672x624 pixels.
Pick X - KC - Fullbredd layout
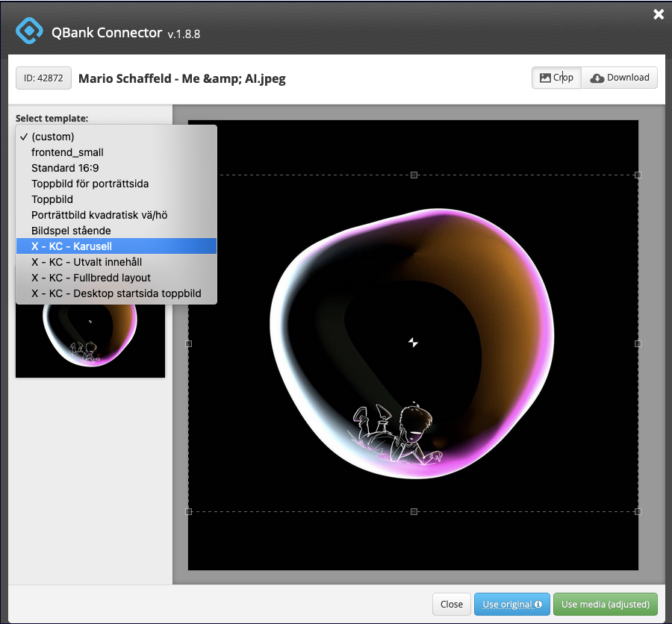pyautogui.click(x=116, y=278)
